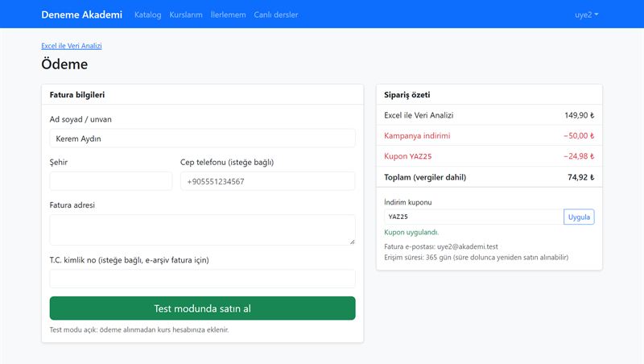Select the Test modu açık notice text

point(139,329)
